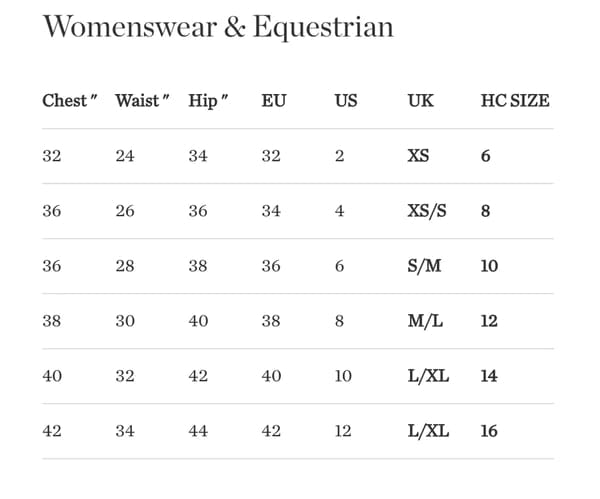Screen dimensions: 600x499
Task: Click the S/M size cell
Action: pyautogui.click(x=424, y=267)
